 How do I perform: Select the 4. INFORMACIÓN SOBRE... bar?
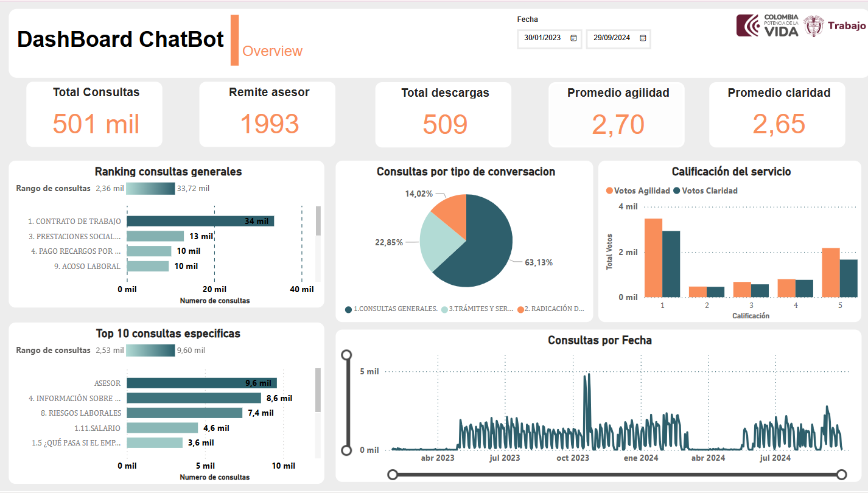(194, 398)
